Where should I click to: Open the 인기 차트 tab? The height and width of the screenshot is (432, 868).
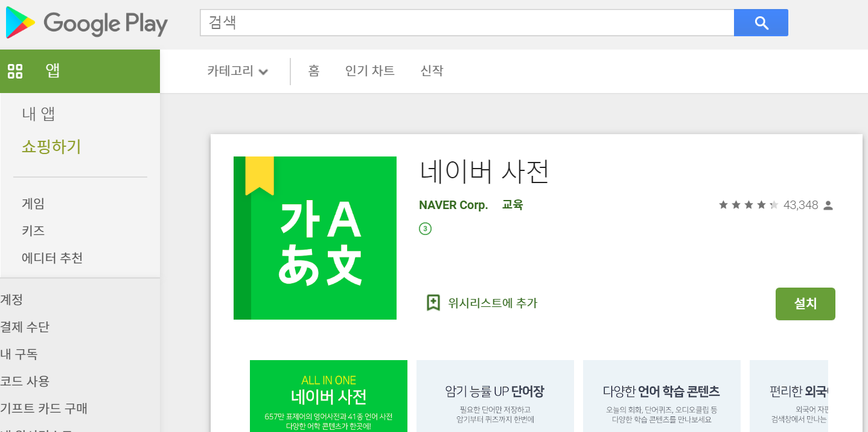coord(370,71)
